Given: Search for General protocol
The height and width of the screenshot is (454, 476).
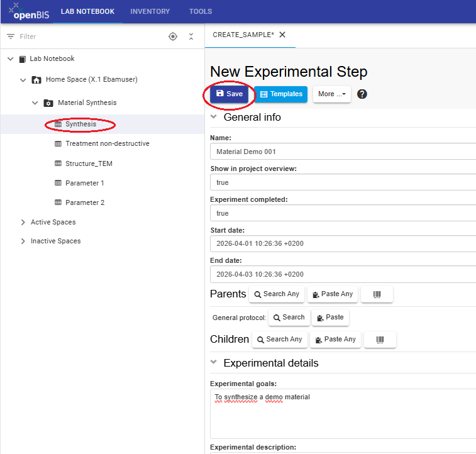Looking at the screenshot, I should click(289, 318).
